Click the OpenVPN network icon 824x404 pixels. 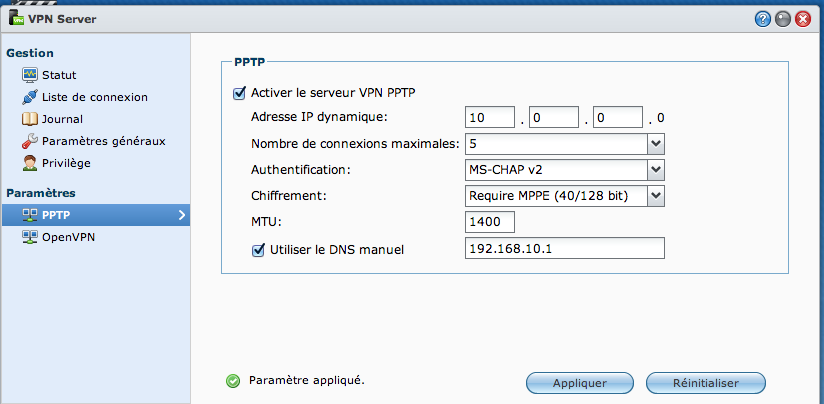point(29,237)
